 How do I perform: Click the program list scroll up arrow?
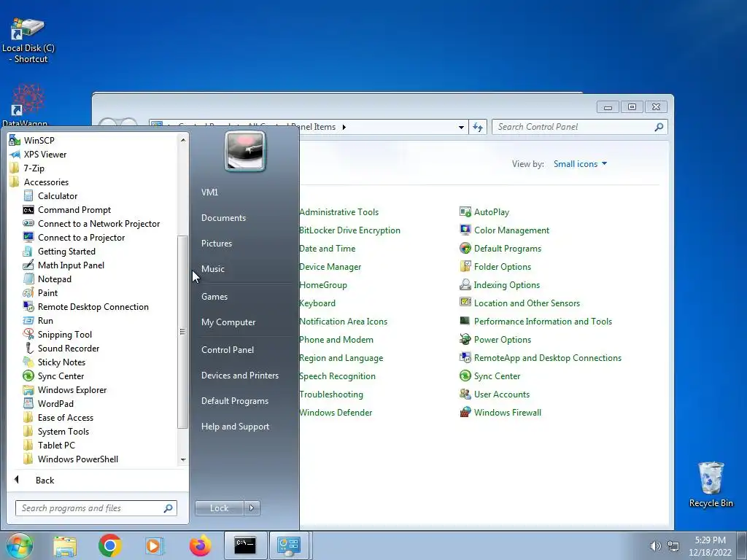click(183, 140)
